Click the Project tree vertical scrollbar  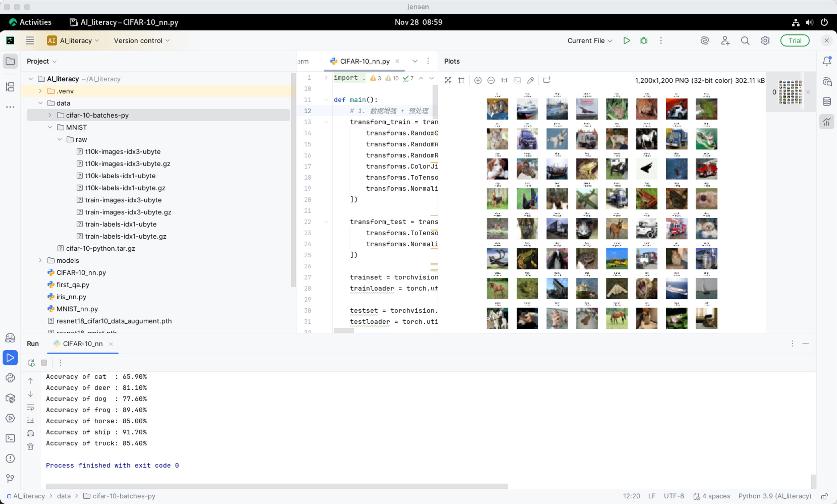pos(293,180)
